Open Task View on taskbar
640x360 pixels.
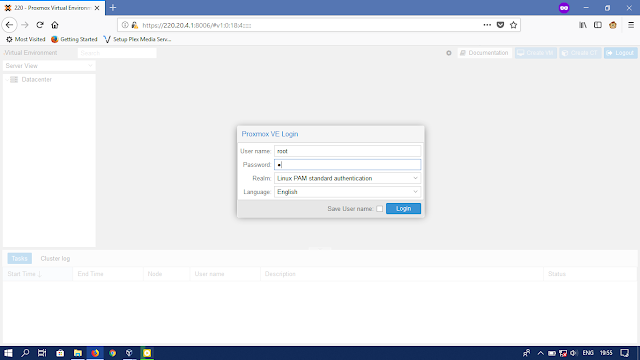[42, 353]
